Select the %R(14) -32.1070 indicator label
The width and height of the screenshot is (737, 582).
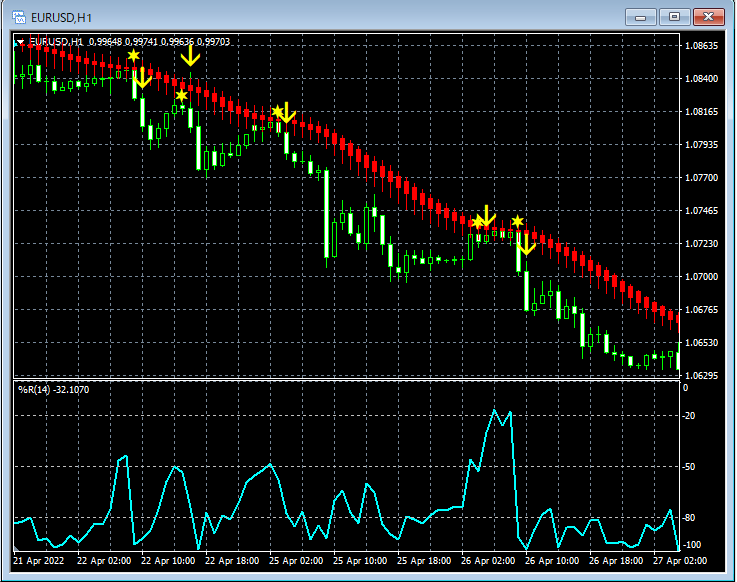tap(54, 389)
